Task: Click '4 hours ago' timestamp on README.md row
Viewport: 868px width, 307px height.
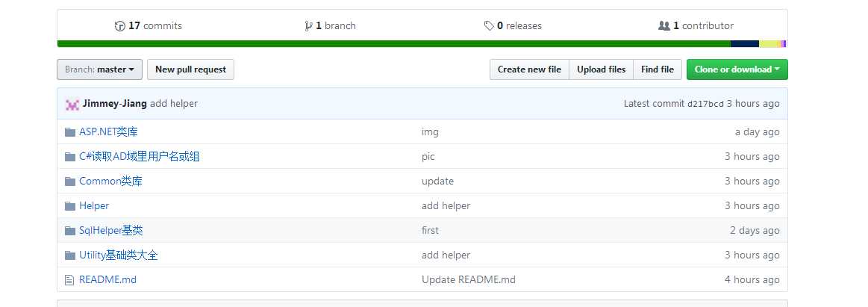Action: tap(752, 280)
